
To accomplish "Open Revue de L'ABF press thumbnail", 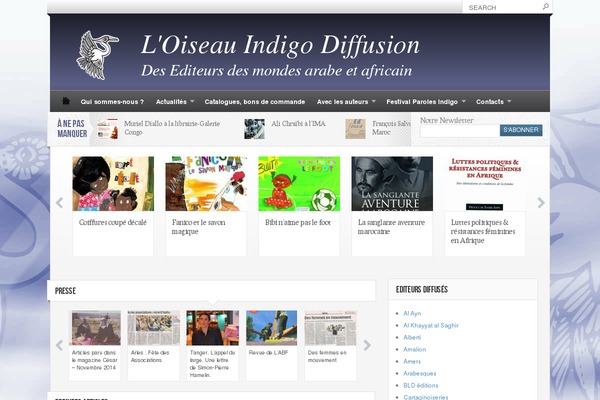I will click(x=271, y=328).
